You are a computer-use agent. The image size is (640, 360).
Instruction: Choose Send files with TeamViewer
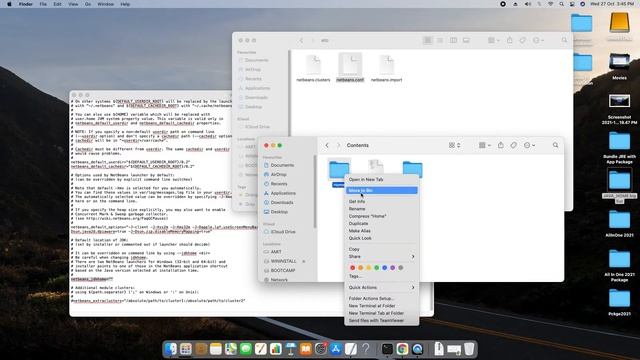[x=382, y=321]
